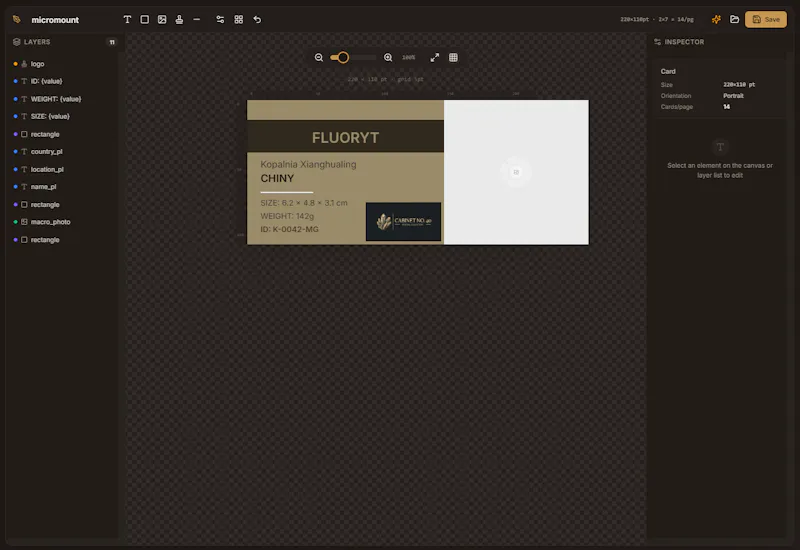The height and width of the screenshot is (550, 800).
Task: Select the Rectangle shape tool
Action: [144, 19]
